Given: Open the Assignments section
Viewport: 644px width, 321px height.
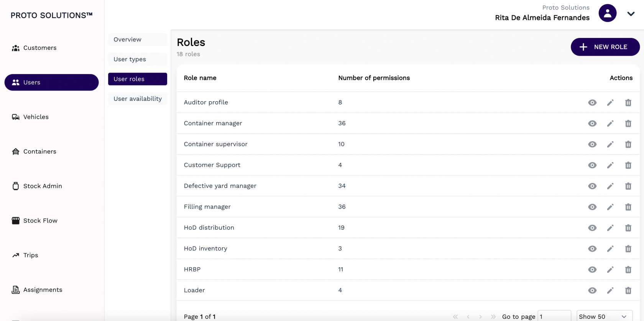Looking at the screenshot, I should point(51,290).
